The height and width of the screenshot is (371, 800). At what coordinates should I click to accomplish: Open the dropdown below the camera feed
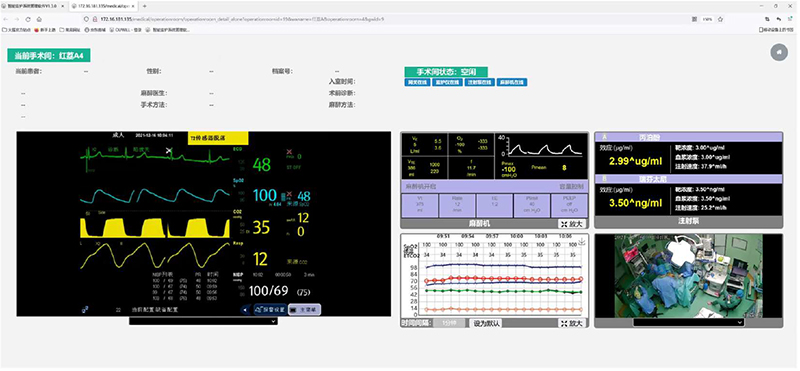(x=688, y=323)
